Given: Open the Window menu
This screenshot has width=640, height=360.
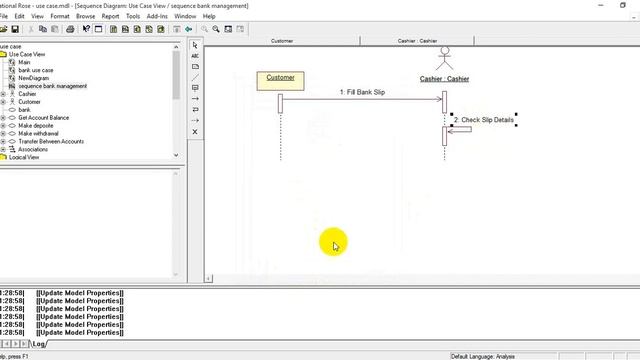Looking at the screenshot, I should tap(185, 16).
